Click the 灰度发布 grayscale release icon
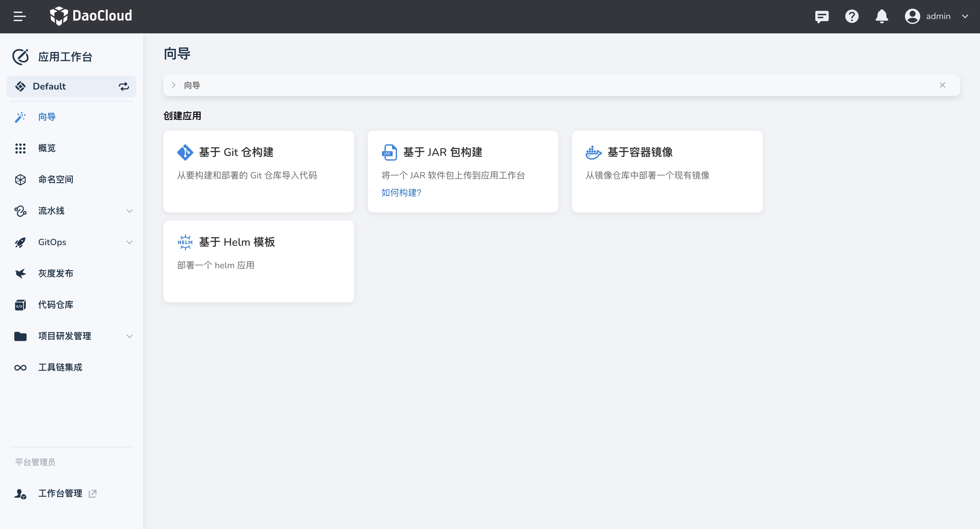Viewport: 980px width, 529px height. [20, 273]
